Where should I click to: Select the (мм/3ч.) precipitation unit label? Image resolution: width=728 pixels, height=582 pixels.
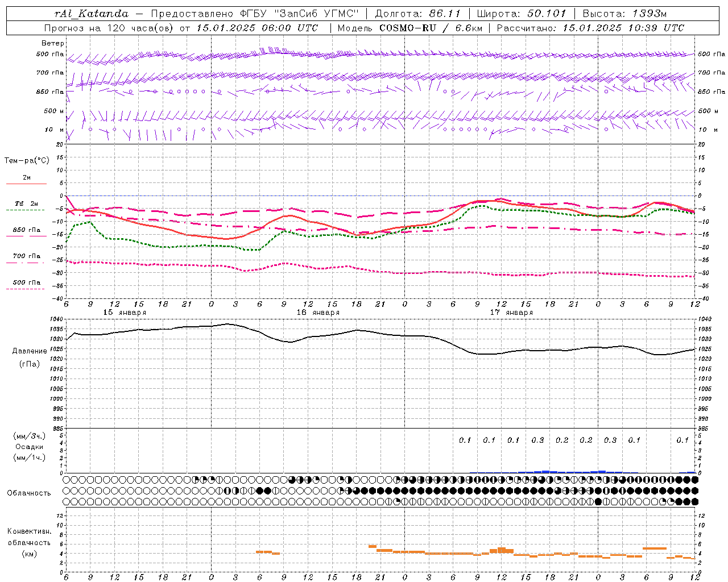tap(30, 436)
